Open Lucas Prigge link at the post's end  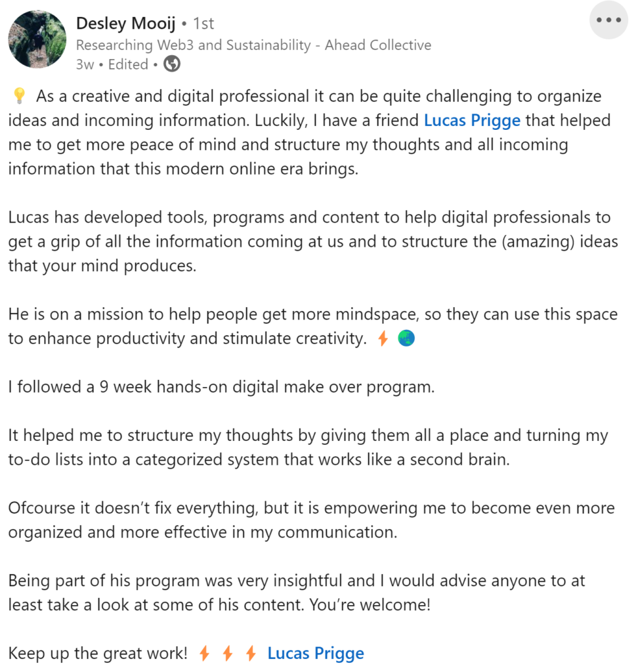point(316,654)
